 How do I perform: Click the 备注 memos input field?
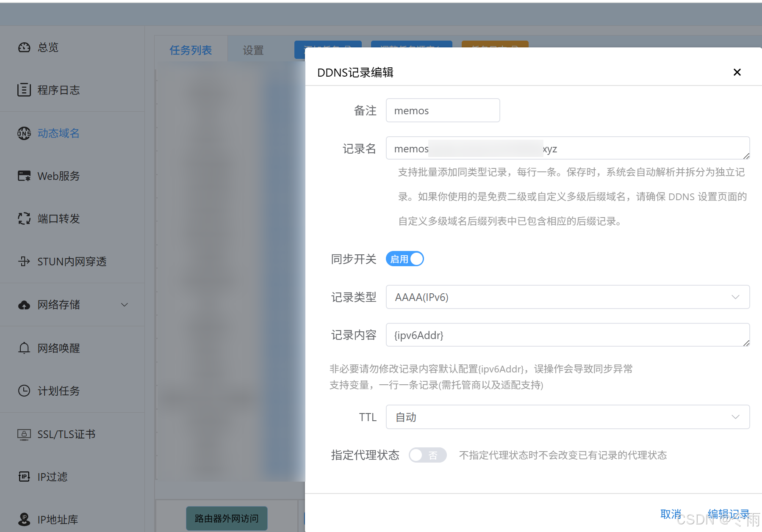[443, 110]
